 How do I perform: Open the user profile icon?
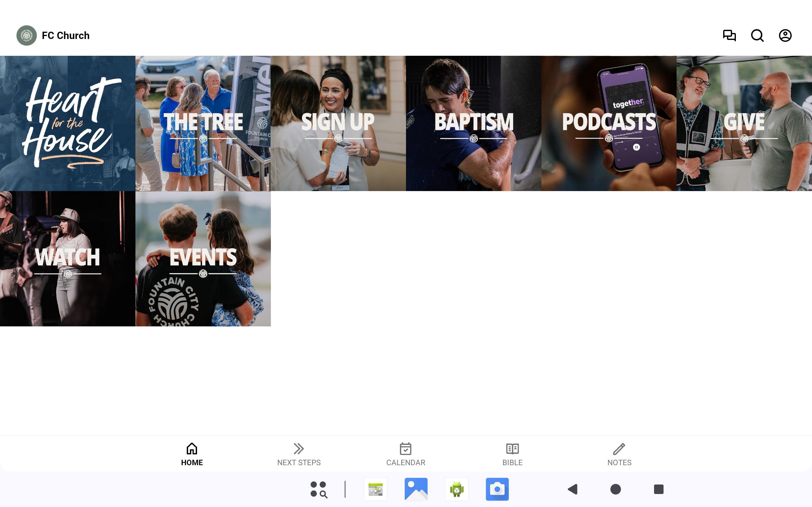(x=785, y=35)
